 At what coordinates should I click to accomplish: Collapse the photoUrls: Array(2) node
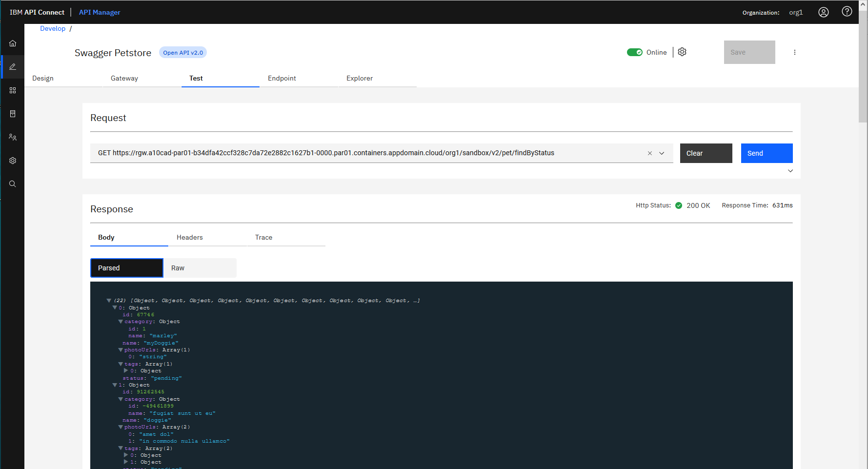[x=121, y=427]
